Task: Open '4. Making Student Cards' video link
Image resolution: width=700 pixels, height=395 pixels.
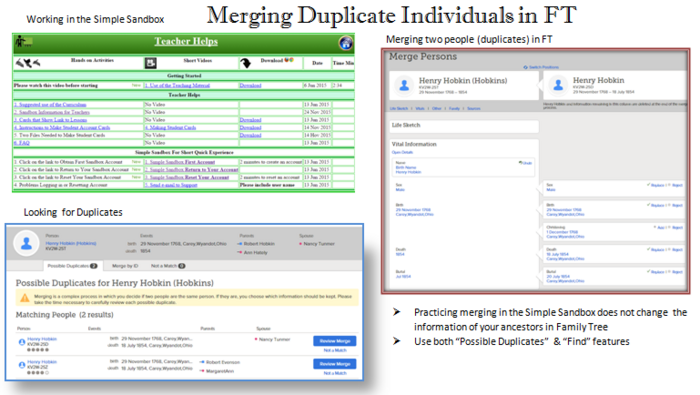Action: (x=170, y=127)
